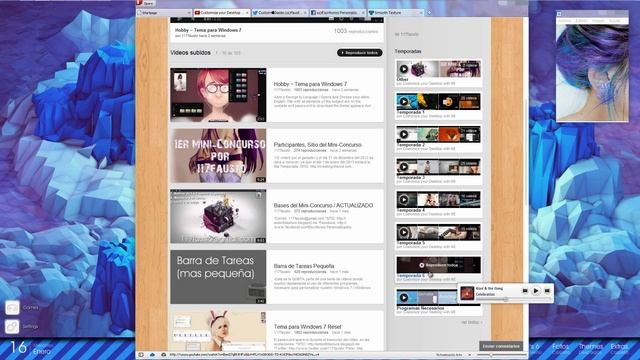Image resolution: width=640 pixels, height=360 pixels.
Task: Open the Games desktop shortcut icon
Action: point(12,307)
